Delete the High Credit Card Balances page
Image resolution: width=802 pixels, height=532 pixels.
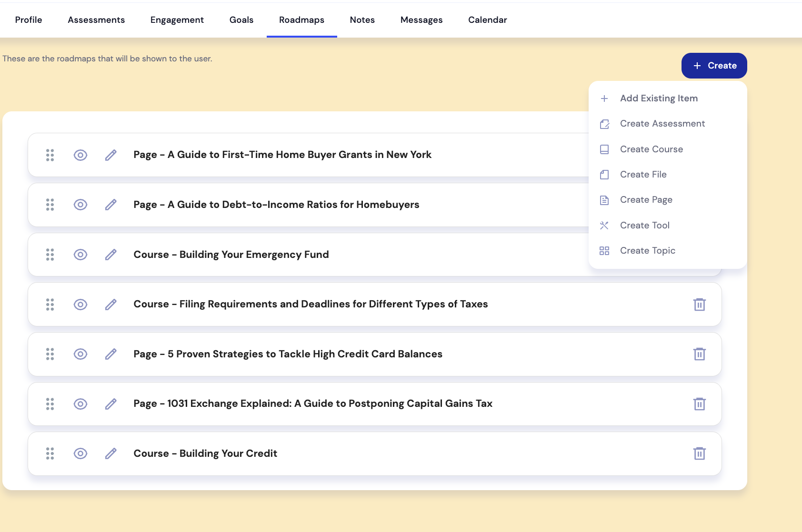(x=700, y=354)
